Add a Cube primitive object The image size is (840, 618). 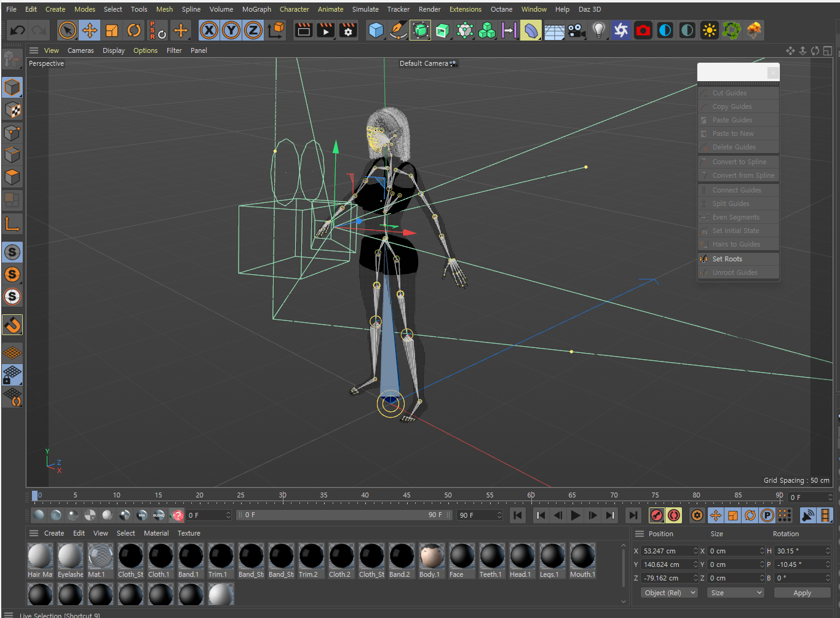(376, 30)
